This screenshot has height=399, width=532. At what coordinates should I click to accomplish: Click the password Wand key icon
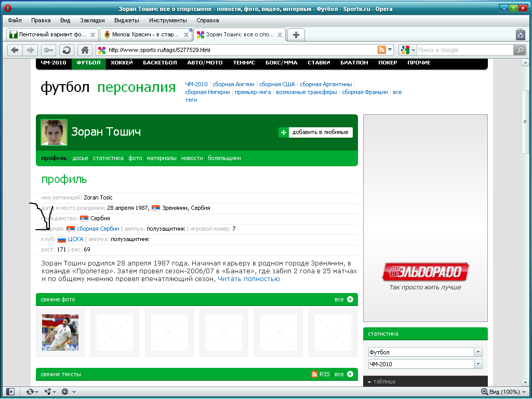(49, 50)
